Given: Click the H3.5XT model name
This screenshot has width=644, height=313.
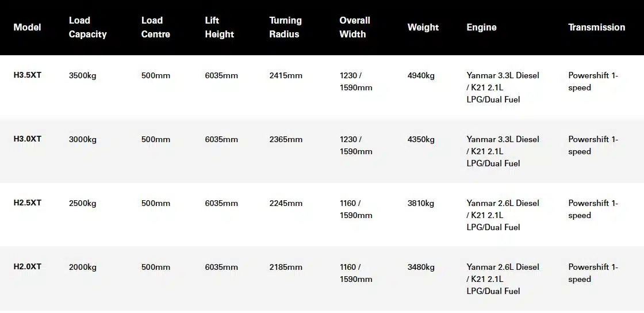Looking at the screenshot, I should (x=27, y=75).
